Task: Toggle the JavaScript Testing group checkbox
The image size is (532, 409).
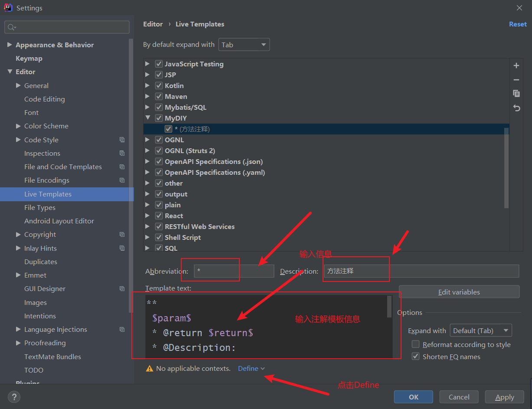Action: [159, 64]
